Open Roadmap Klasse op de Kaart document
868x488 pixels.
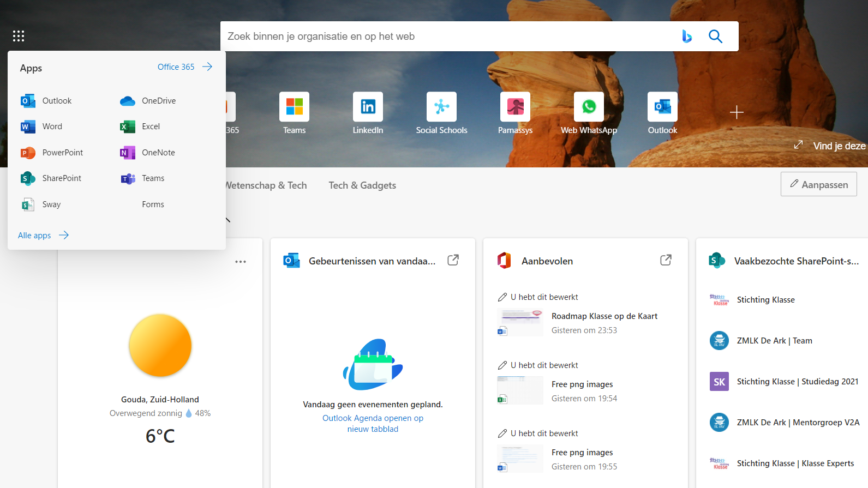click(x=604, y=316)
